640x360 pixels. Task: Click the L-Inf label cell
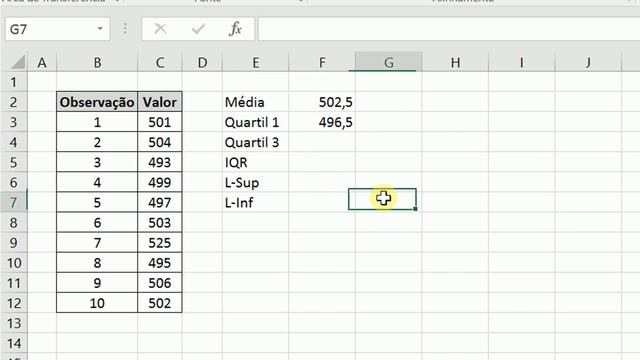point(256,202)
